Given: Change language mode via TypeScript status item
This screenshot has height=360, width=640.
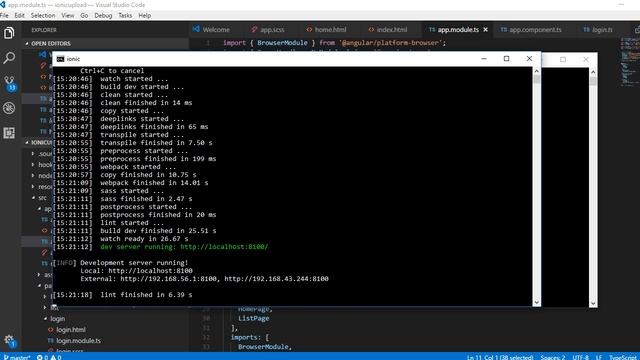Looking at the screenshot, I should click(x=624, y=357).
